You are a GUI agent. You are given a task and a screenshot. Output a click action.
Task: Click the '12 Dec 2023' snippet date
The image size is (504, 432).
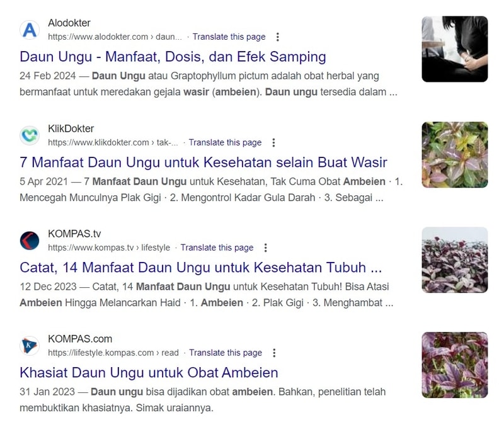(x=49, y=287)
